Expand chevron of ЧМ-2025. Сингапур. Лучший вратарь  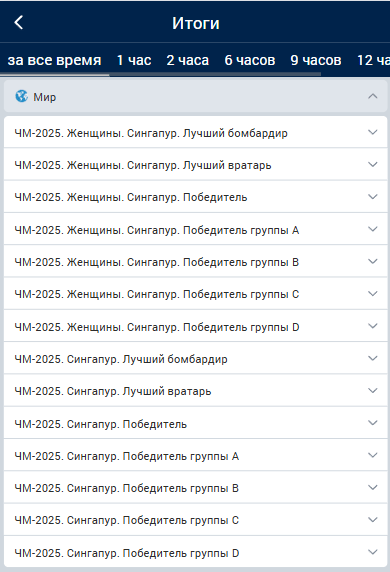tap(372, 390)
